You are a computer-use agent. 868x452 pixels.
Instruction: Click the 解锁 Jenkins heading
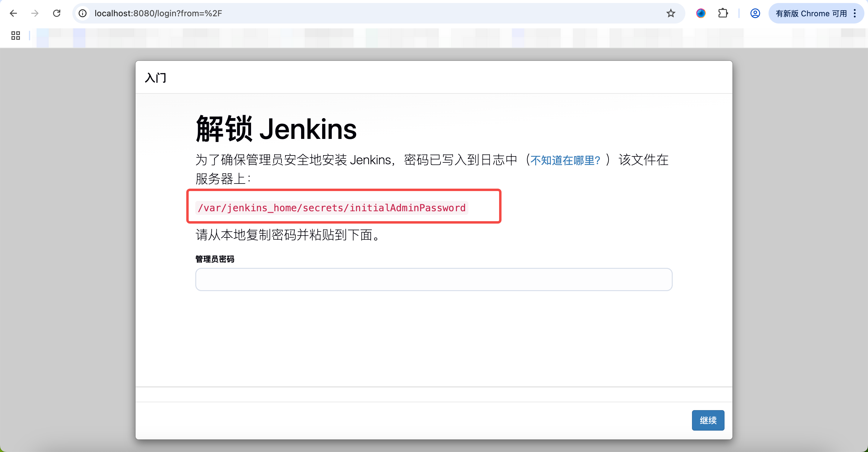tap(276, 129)
